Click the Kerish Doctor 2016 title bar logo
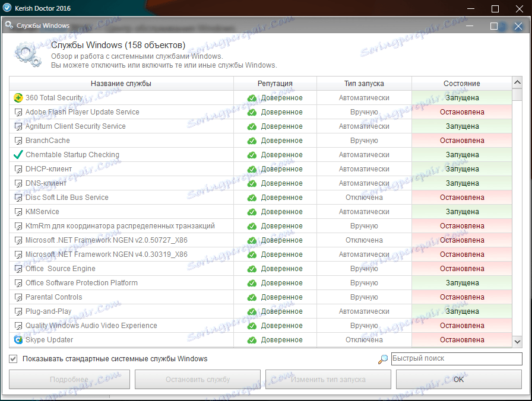This screenshot has height=401, width=532. coord(7,8)
